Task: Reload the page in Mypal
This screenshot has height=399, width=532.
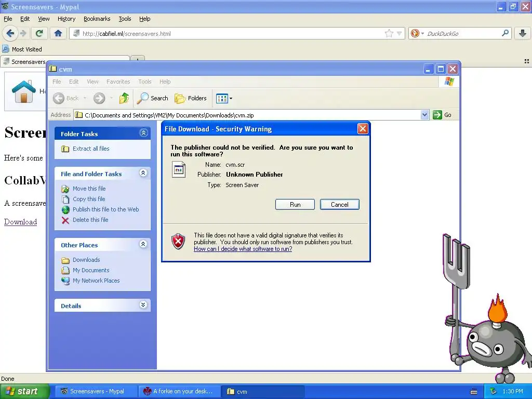Action: [x=39, y=33]
